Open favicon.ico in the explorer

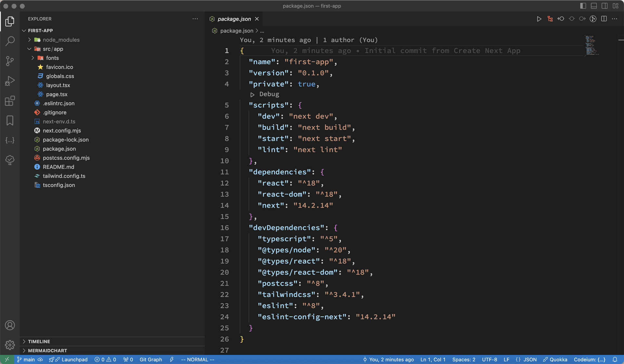pyautogui.click(x=112, y=67)
